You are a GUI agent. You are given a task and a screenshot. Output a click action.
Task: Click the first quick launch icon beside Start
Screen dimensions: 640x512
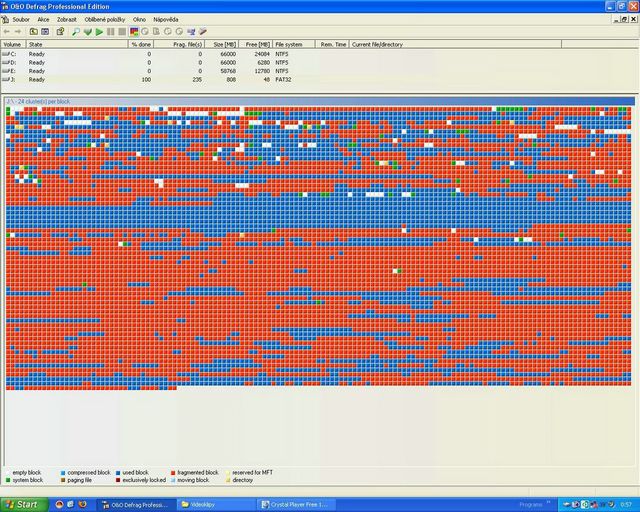pos(59,505)
